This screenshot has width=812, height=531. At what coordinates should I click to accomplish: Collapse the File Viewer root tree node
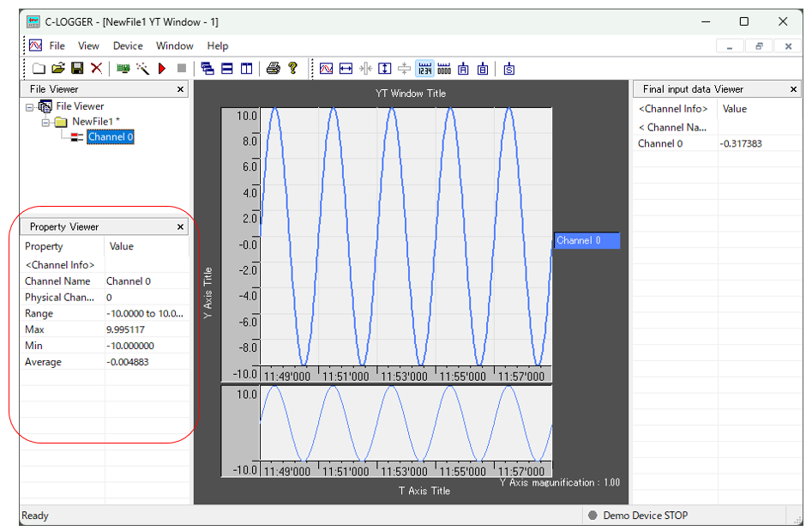coord(31,107)
